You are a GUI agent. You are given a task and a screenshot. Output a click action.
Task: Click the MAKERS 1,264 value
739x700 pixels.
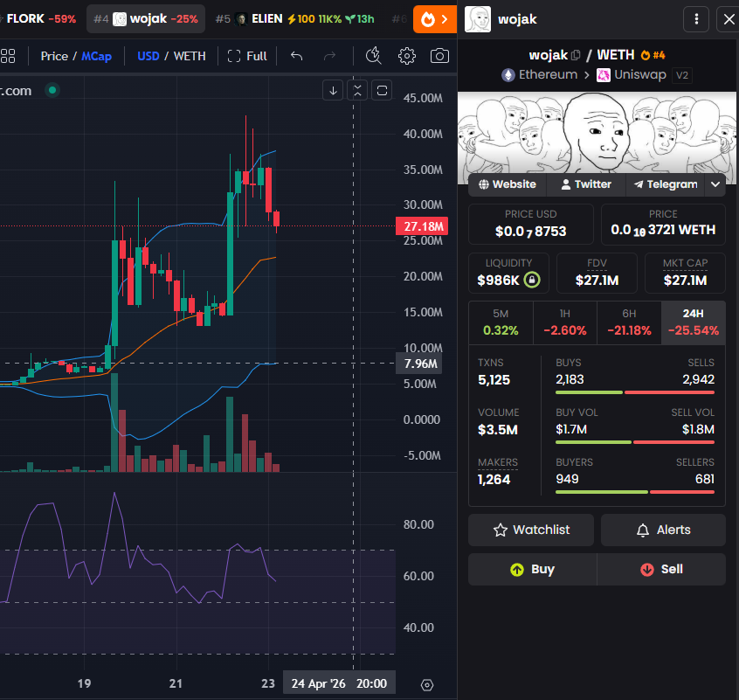[494, 480]
